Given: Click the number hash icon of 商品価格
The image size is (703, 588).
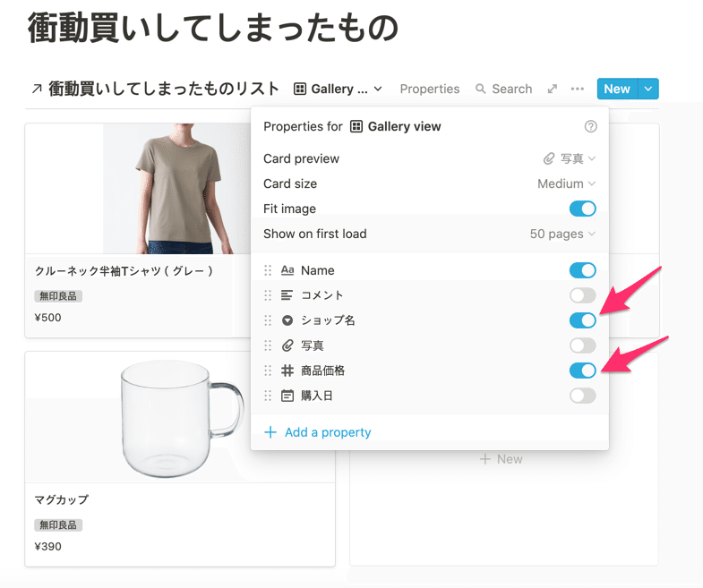Looking at the screenshot, I should coord(287,371).
